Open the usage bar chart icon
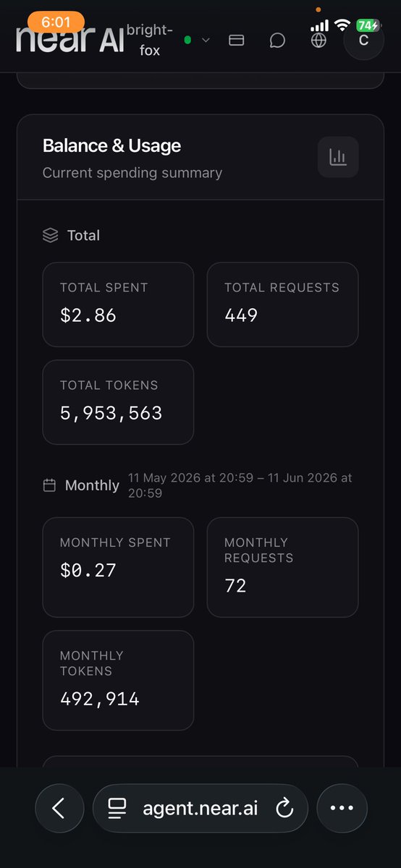 [x=338, y=157]
